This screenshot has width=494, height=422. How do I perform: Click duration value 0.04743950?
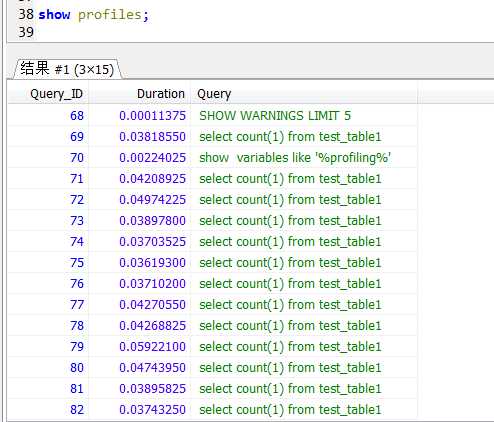pos(152,368)
